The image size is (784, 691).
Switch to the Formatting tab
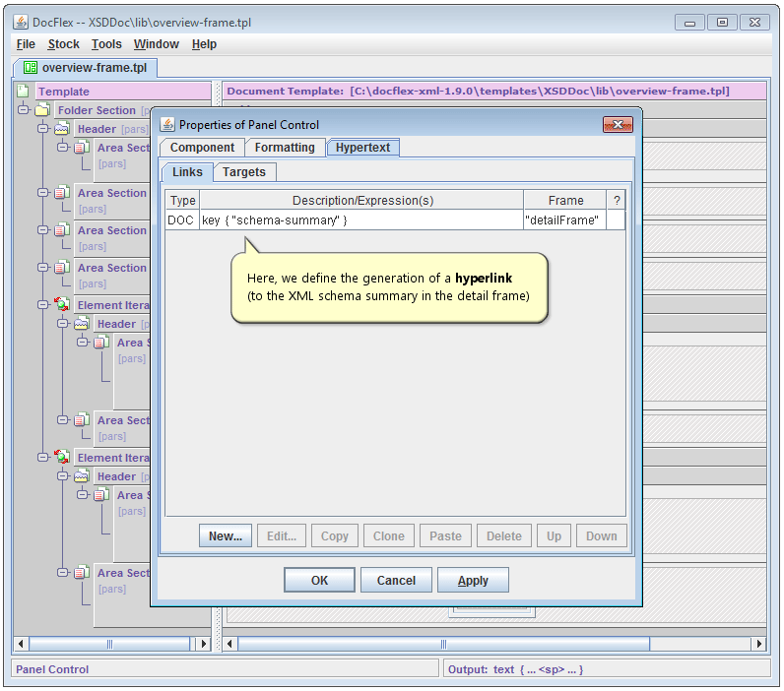tap(285, 148)
